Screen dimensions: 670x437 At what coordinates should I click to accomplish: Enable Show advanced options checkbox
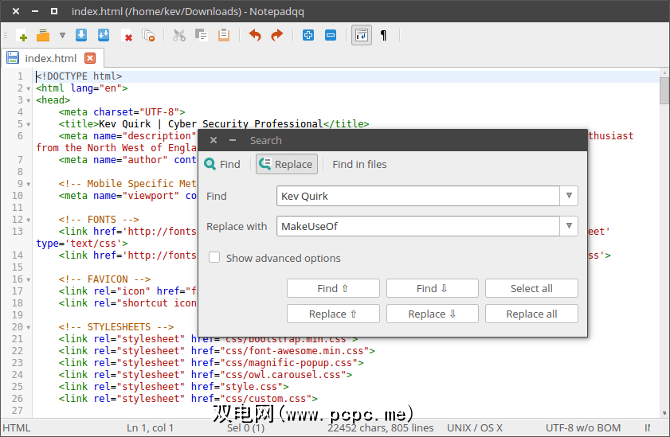[x=214, y=258]
